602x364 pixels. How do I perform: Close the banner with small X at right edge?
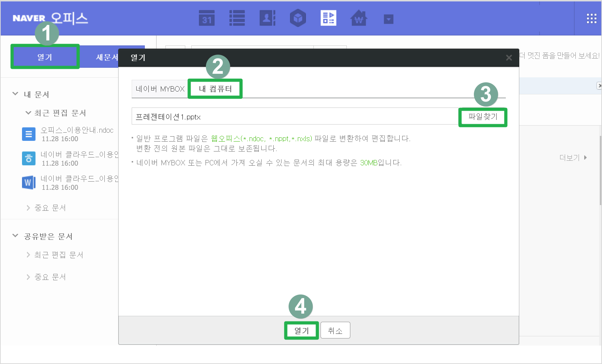599,86
